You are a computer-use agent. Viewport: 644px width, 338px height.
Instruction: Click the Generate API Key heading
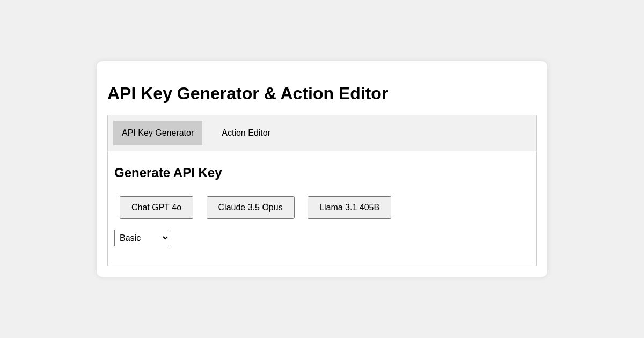168,173
